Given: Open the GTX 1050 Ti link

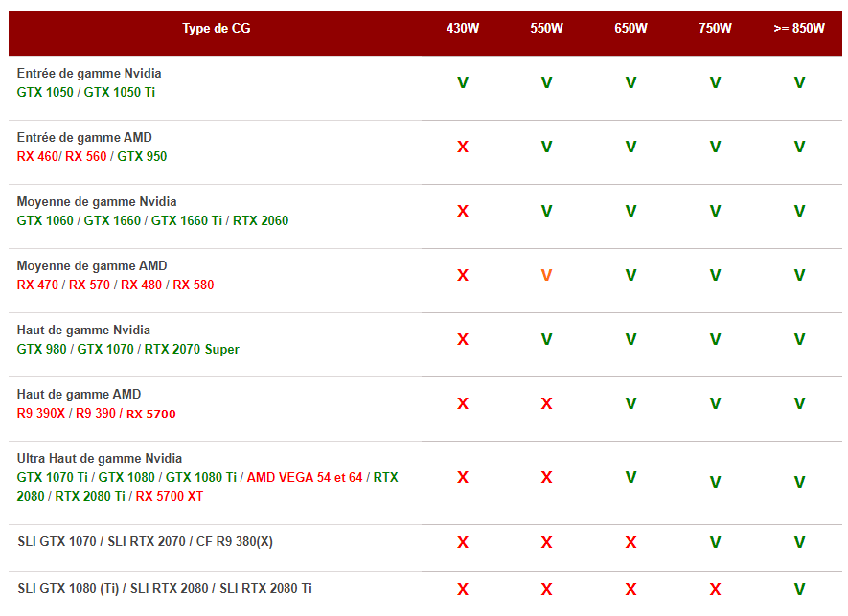Looking at the screenshot, I should click(x=120, y=93).
